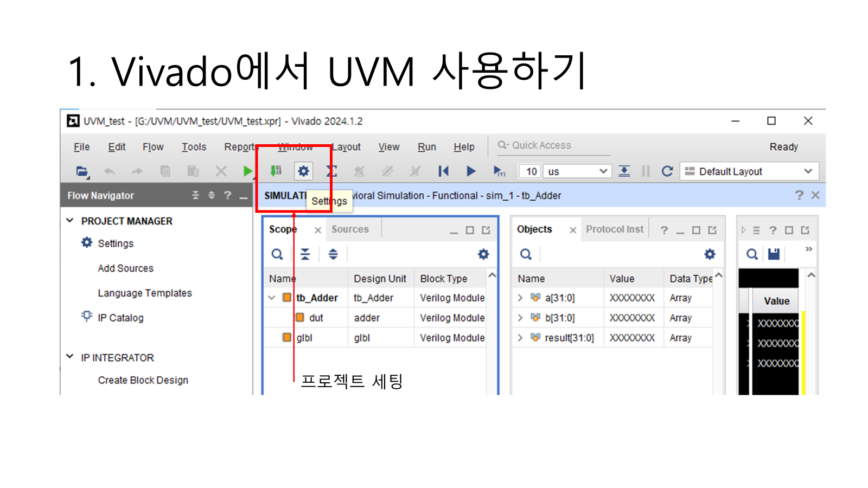Click the Break simulation pause icon
868x488 pixels.
[646, 171]
